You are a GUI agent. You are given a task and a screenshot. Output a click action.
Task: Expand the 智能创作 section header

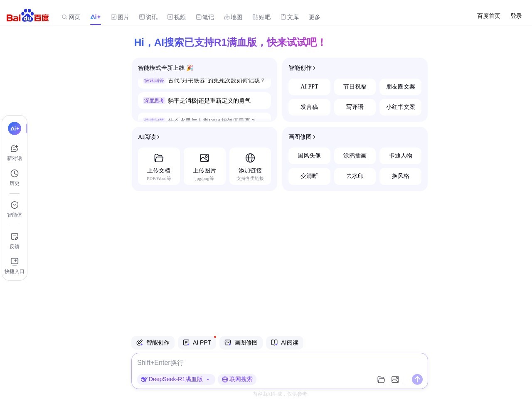[x=302, y=68]
